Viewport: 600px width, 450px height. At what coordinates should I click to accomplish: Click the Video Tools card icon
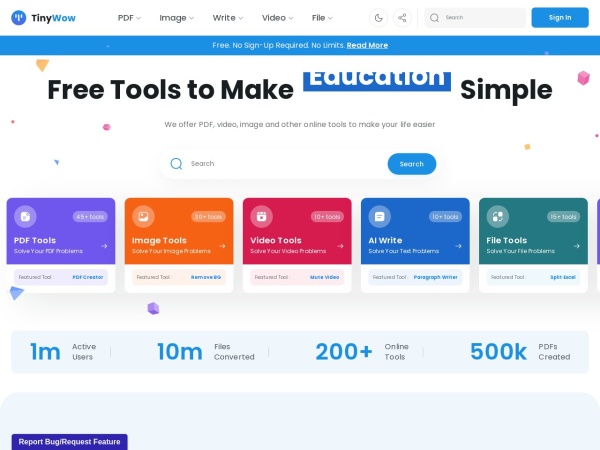pos(261,216)
